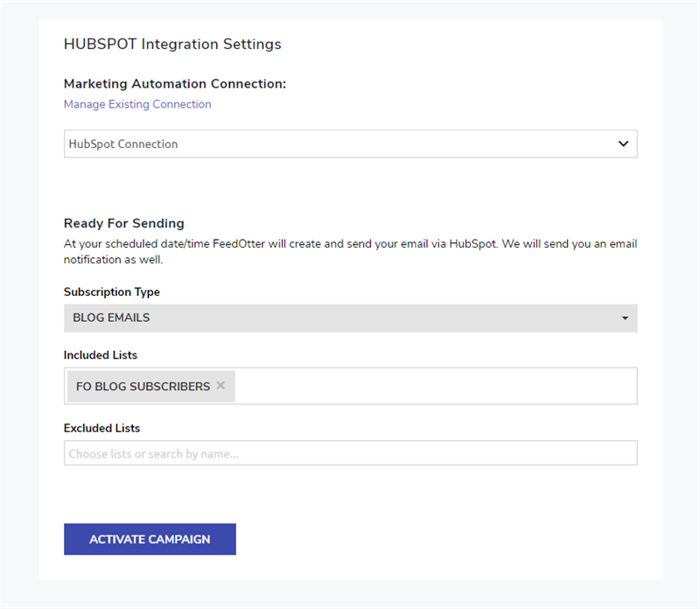Click the Subscription Type label
Image resolution: width=700 pixels, height=609 pixels.
[112, 291]
